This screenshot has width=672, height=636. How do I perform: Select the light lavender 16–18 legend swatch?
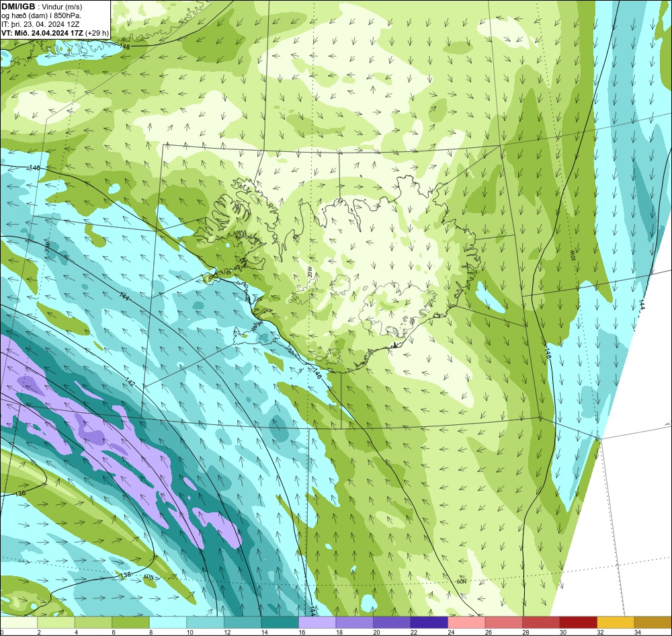point(317,623)
